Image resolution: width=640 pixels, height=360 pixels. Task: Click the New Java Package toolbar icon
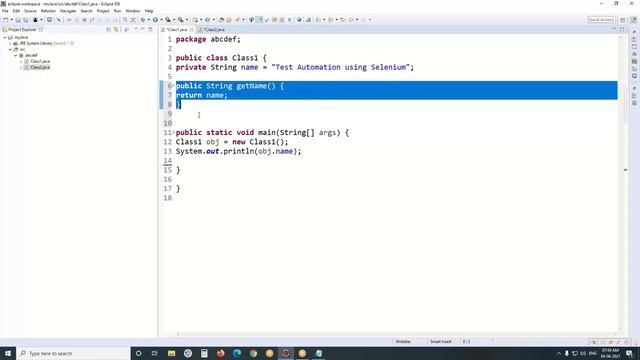[x=195, y=20]
